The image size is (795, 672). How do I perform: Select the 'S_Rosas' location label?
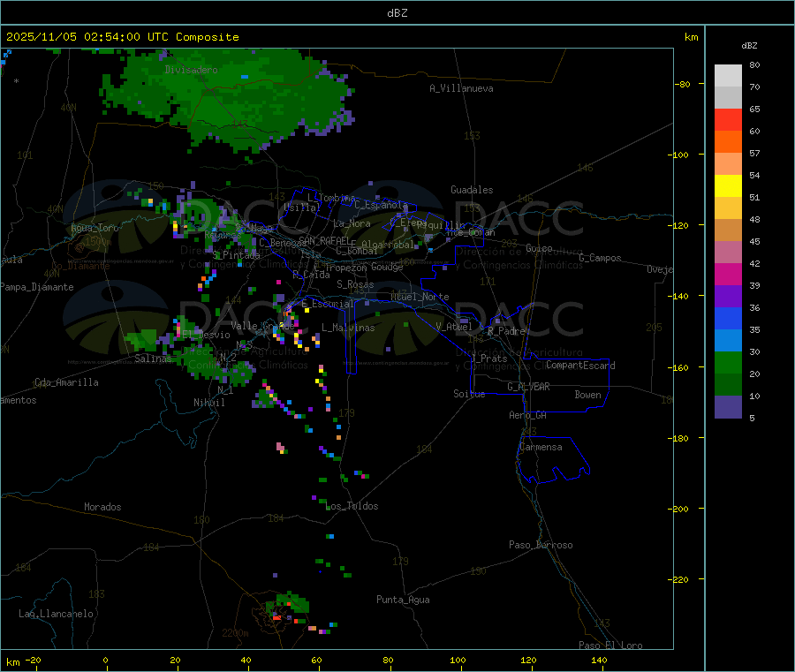click(x=355, y=284)
